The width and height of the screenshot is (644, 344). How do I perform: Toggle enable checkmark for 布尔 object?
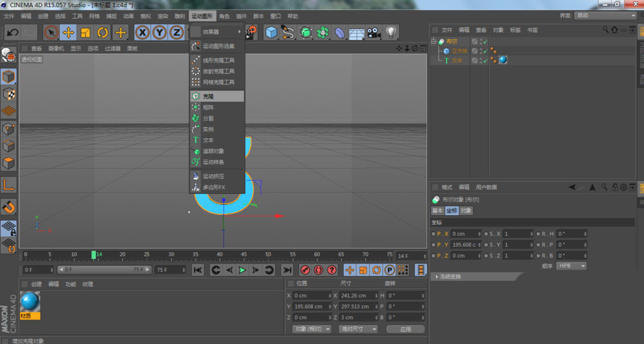[x=485, y=41]
